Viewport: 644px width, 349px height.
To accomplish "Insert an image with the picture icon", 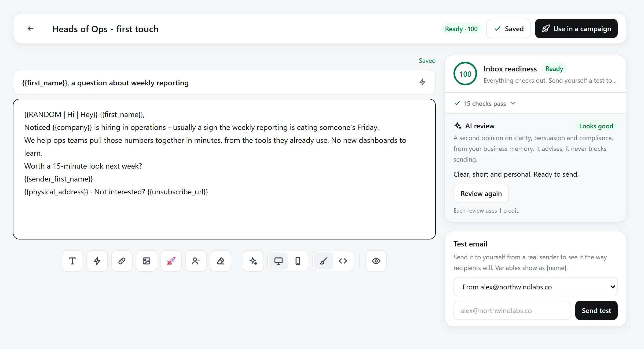I will (147, 261).
